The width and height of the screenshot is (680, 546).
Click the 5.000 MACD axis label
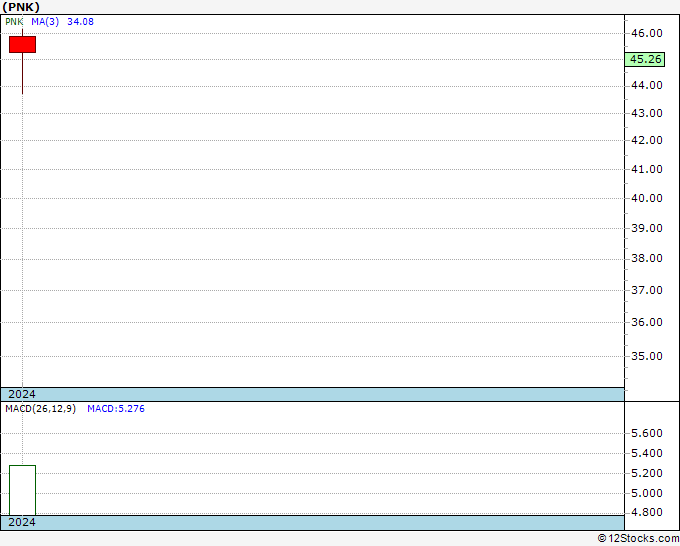pyautogui.click(x=647, y=493)
